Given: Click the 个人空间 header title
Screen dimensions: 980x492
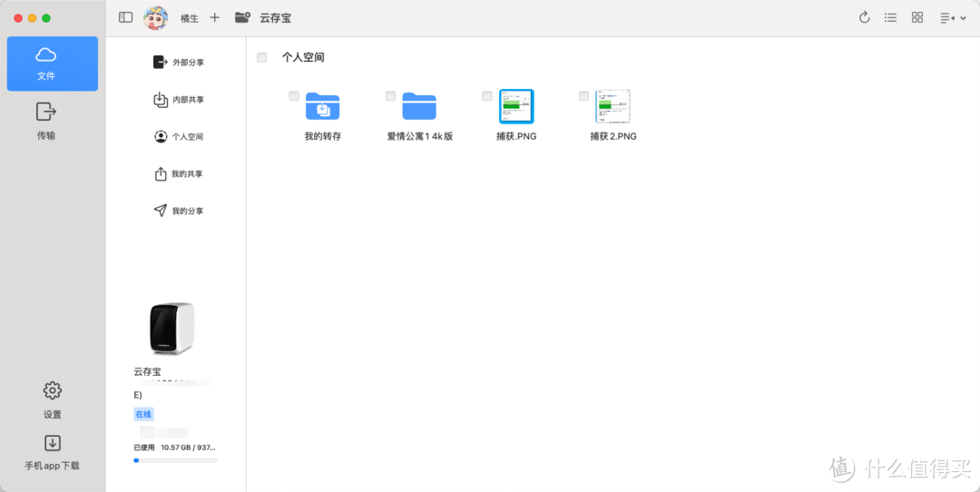Looking at the screenshot, I should [x=303, y=57].
